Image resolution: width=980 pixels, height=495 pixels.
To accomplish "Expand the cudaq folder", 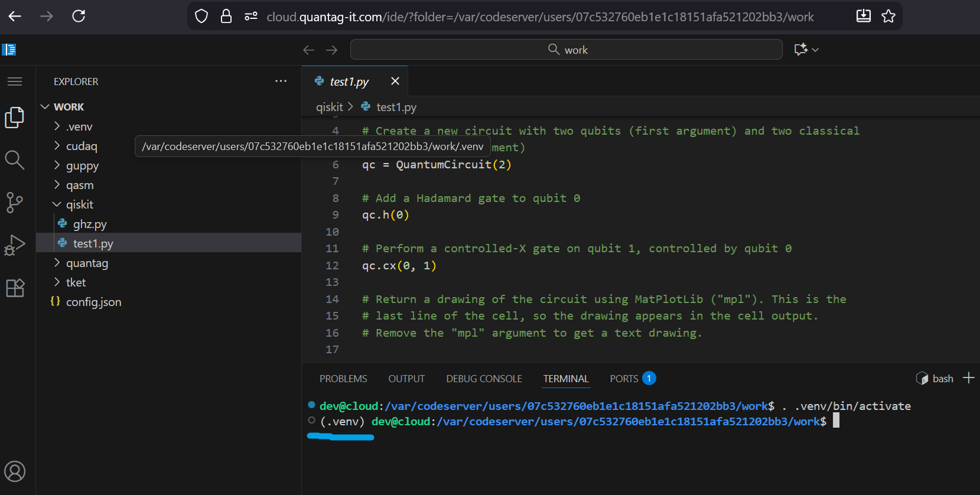I will [x=82, y=146].
